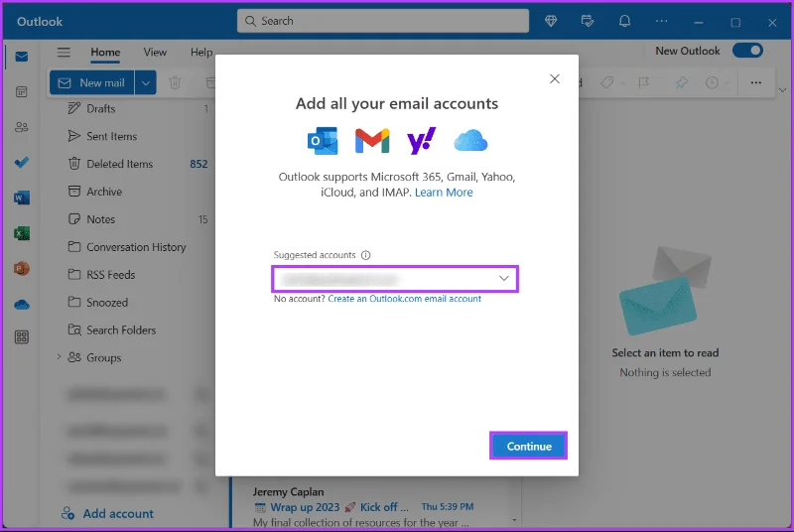This screenshot has width=794, height=532.
Task: Select the Home tab
Action: [105, 53]
